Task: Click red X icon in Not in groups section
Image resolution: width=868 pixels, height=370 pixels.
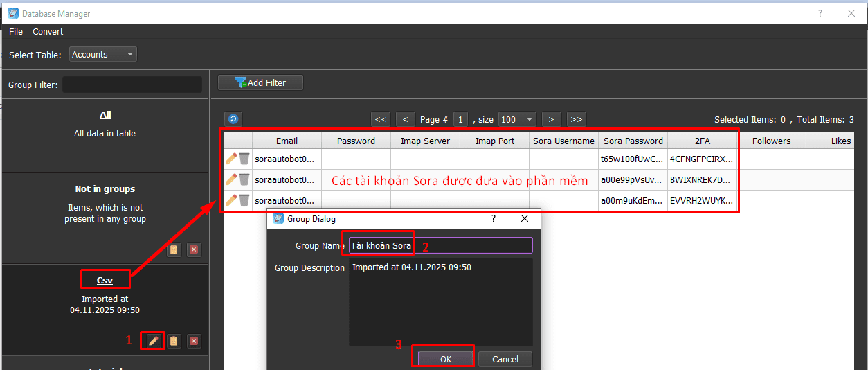Action: [x=194, y=249]
